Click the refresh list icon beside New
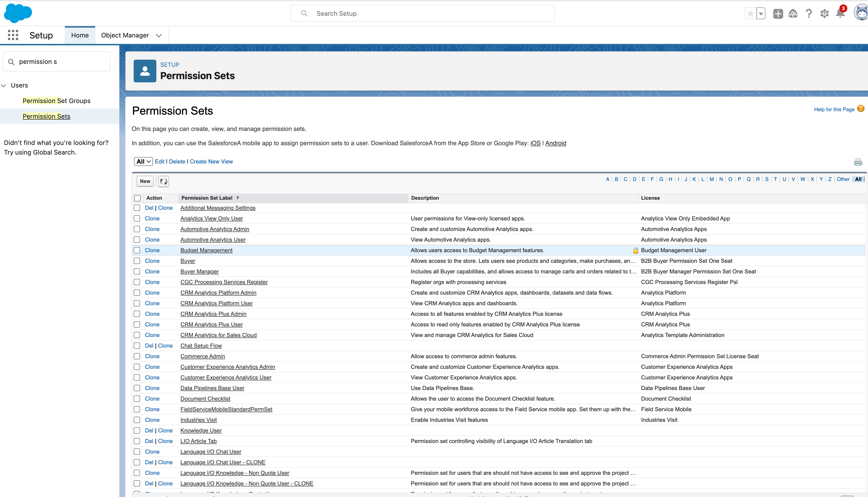This screenshot has width=868, height=497. tap(163, 181)
